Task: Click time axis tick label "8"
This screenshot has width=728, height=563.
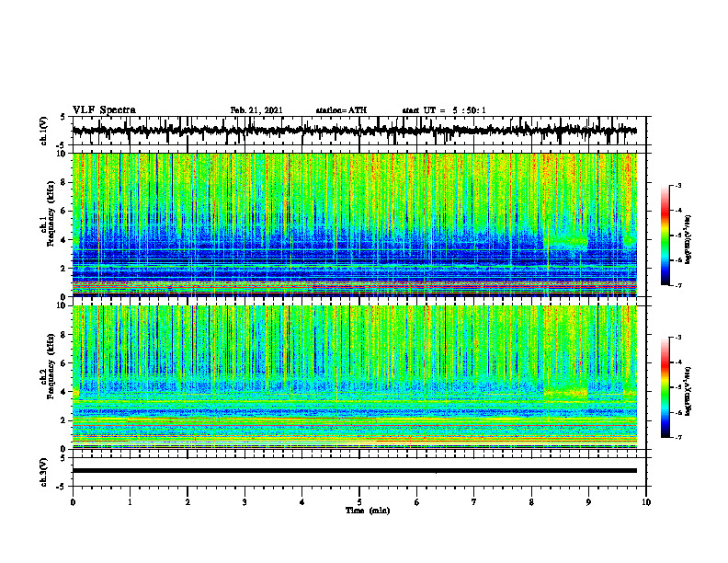Action: click(x=531, y=502)
